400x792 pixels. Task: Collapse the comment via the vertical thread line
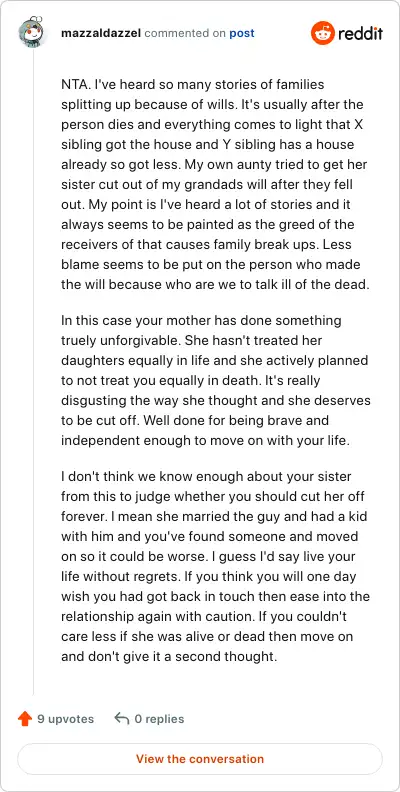click(x=33, y=371)
